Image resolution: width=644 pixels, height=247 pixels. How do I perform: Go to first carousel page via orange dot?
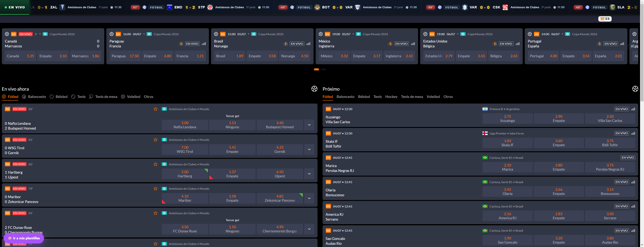coord(316,69)
